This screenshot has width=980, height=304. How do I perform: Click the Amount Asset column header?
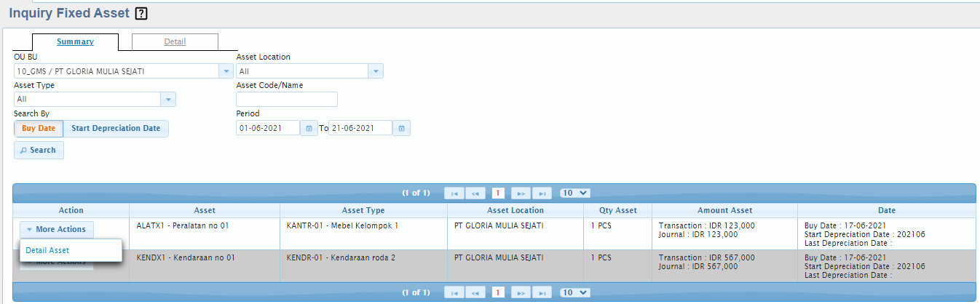(x=724, y=210)
